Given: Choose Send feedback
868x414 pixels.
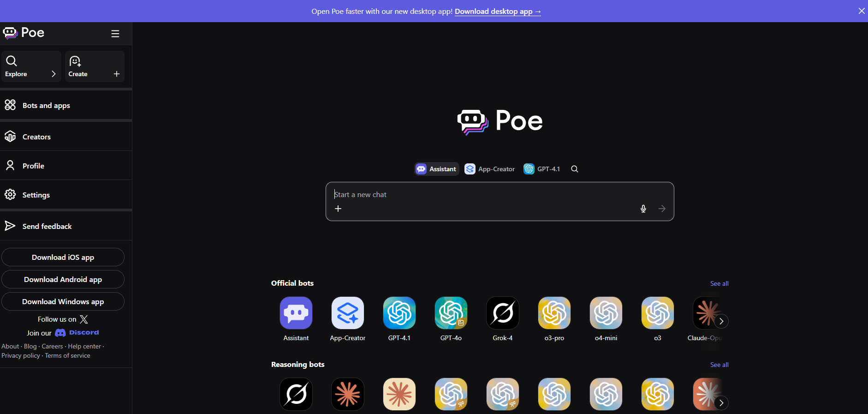Looking at the screenshot, I should click(66, 226).
